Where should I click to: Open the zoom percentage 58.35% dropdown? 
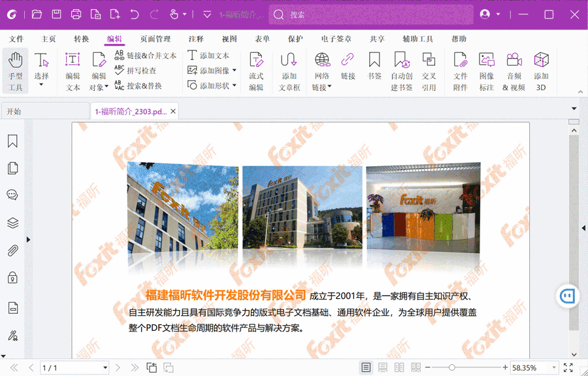[554, 367]
